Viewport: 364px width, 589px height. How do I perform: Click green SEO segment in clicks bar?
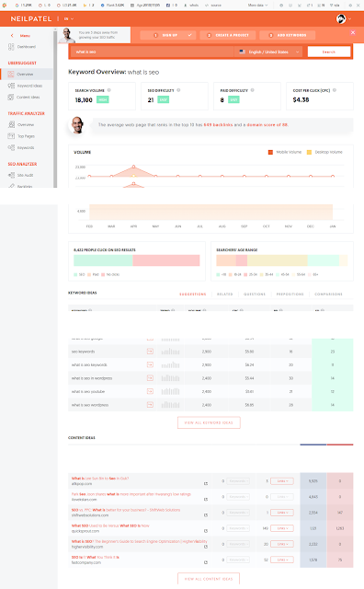point(103,260)
